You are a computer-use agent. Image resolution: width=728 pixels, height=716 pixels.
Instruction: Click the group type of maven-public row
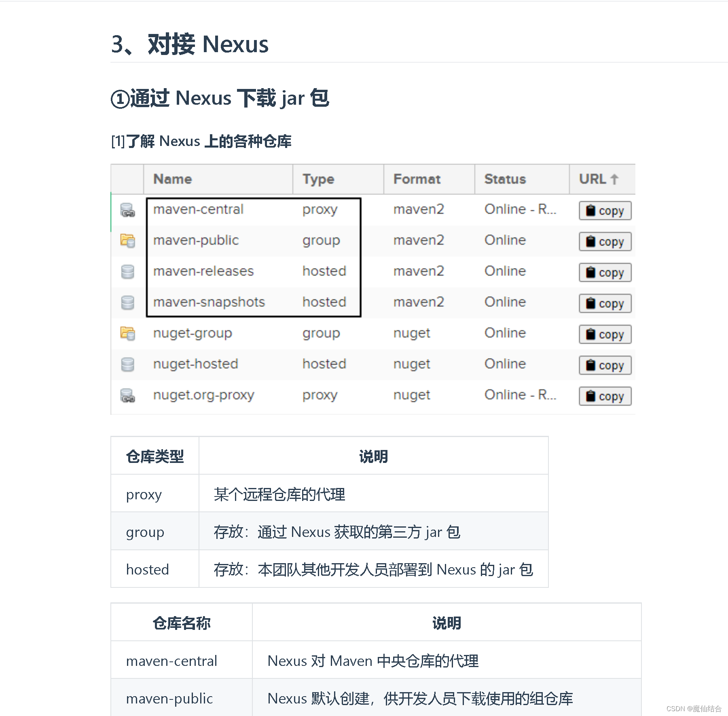(321, 241)
